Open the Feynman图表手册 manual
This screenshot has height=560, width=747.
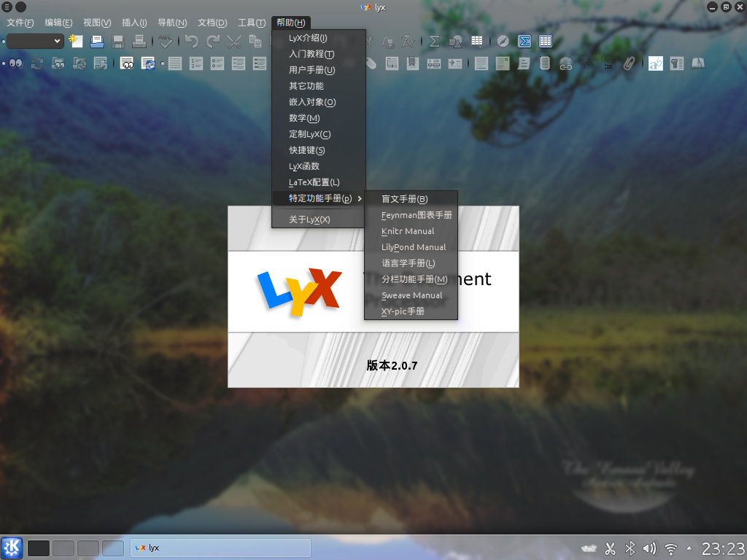coord(411,215)
